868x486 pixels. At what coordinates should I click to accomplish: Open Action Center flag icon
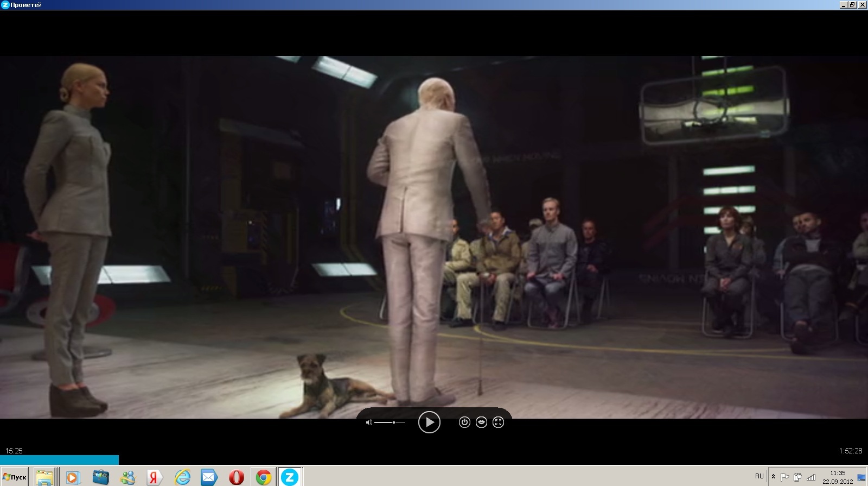tap(784, 477)
